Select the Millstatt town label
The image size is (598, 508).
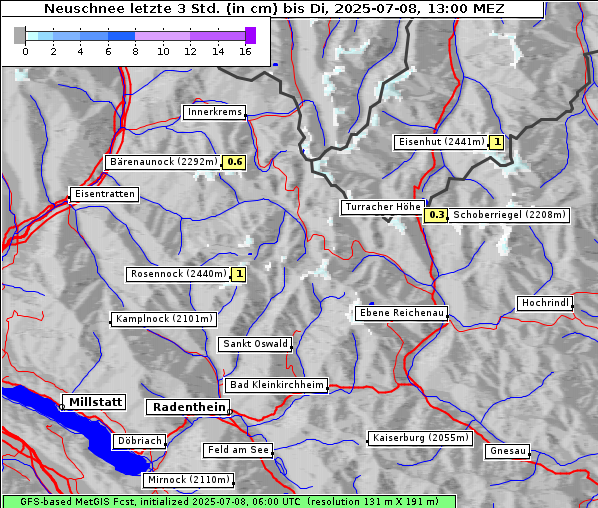pos(95,402)
